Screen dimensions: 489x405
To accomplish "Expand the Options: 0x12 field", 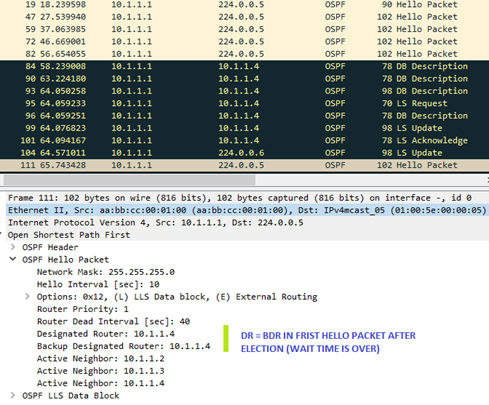I will (27, 296).
